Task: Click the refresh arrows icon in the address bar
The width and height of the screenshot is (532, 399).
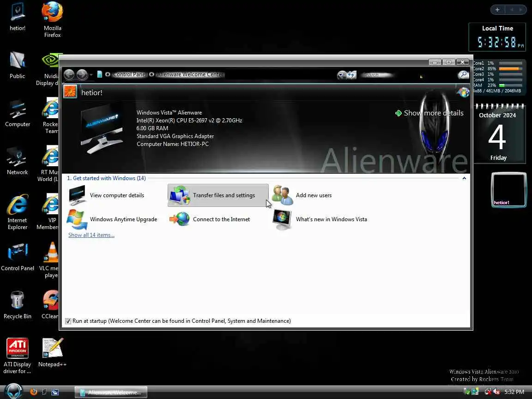Action: (351, 75)
